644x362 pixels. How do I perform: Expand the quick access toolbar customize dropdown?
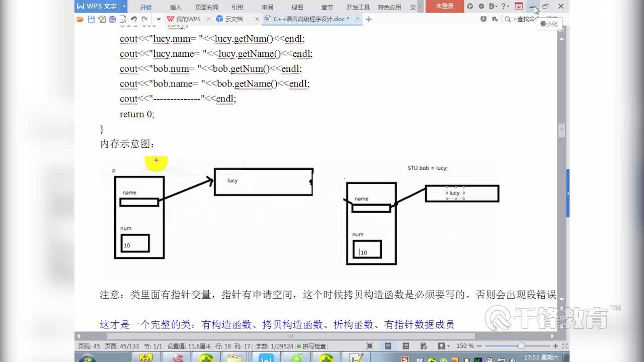[157, 19]
